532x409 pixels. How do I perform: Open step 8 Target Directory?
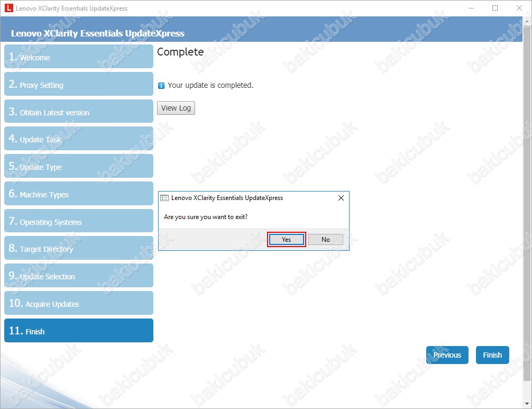79,248
